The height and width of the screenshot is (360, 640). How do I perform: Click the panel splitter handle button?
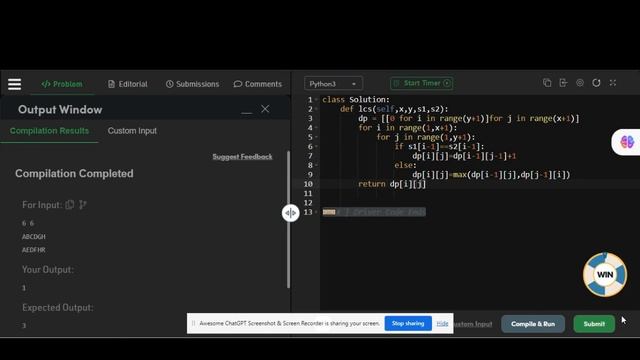click(x=290, y=213)
